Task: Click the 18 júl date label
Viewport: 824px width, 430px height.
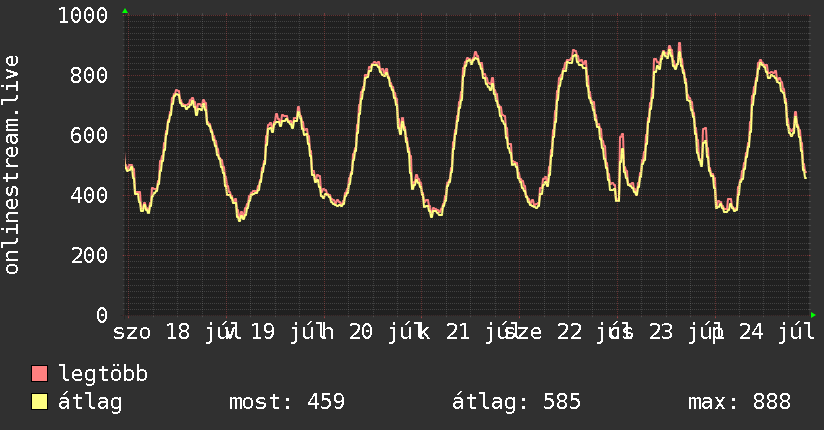Action: click(x=202, y=332)
